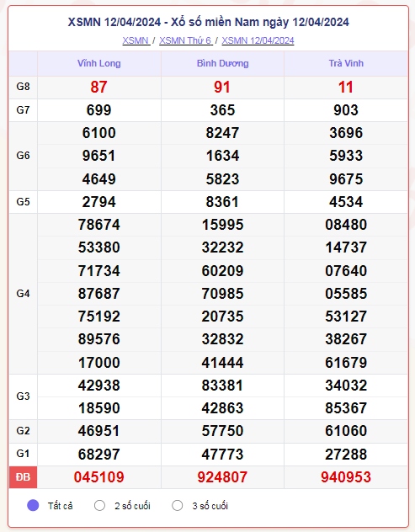Viewport: 415px width, 532px height.
Task: Open the 'XSMN 12/04/2024' breadcrumb link
Action: pyautogui.click(x=258, y=40)
